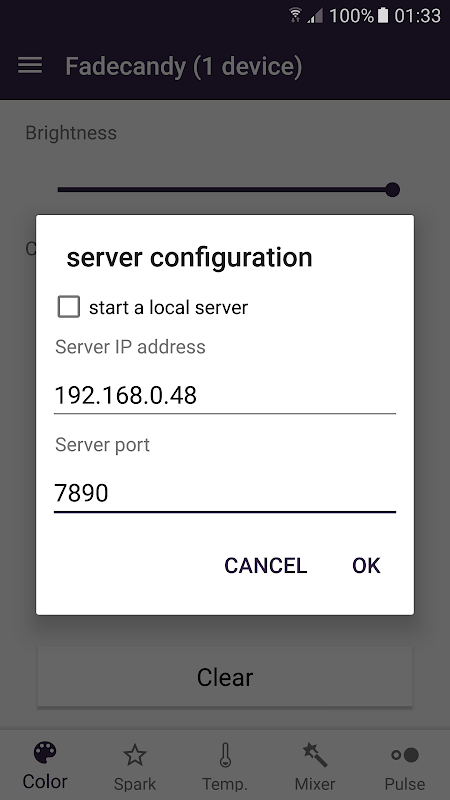Open the hamburger navigation menu
This screenshot has height=800, width=450.
click(x=30, y=66)
